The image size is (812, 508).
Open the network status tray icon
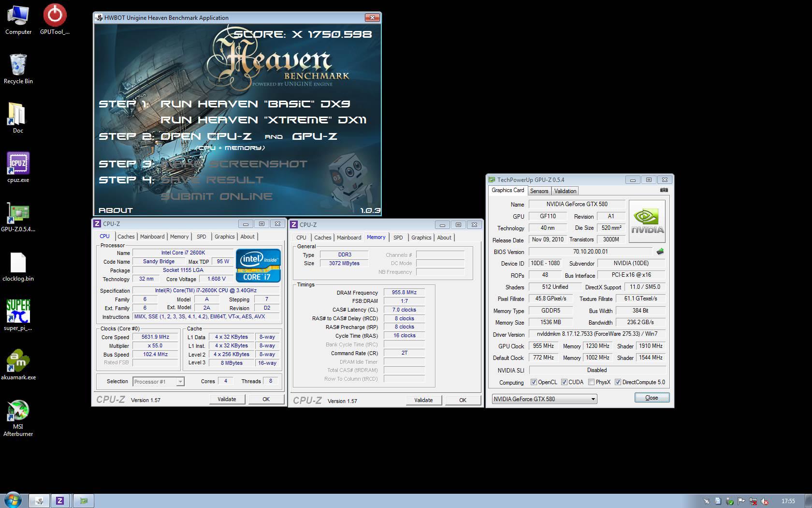click(753, 501)
